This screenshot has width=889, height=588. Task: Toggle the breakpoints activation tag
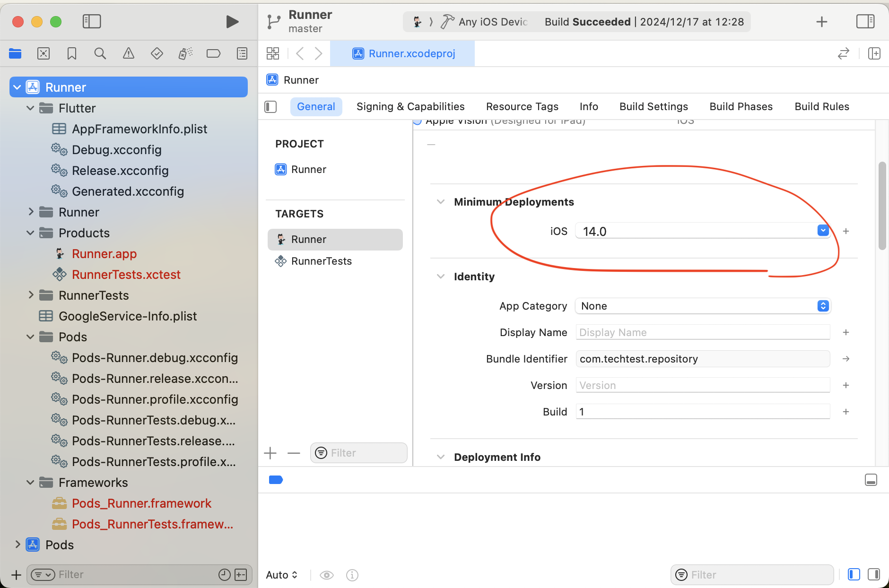[x=276, y=480]
